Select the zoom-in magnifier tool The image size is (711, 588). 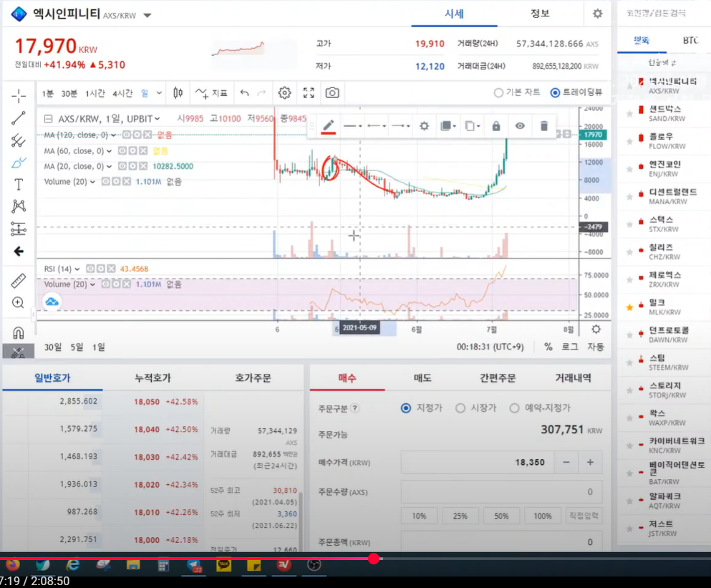click(19, 303)
